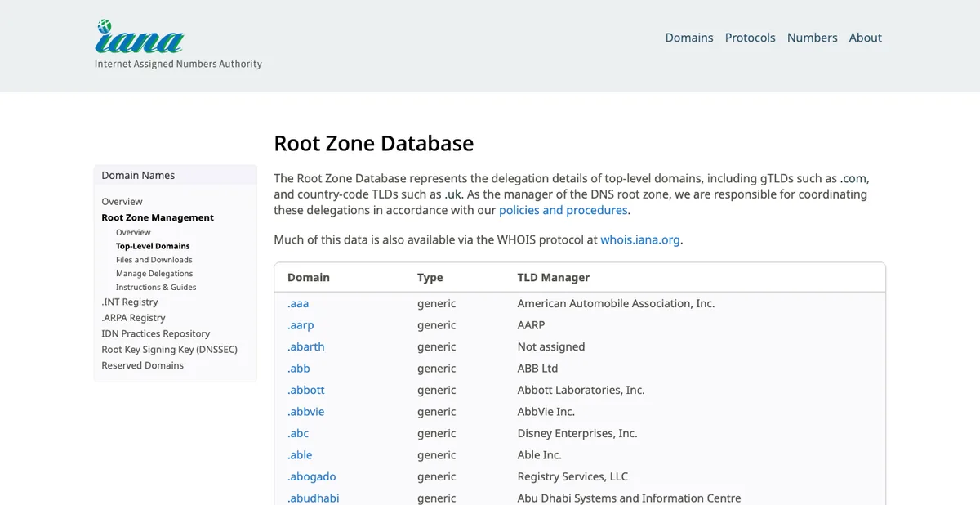Open IDN Practices Repository
The height and width of the screenshot is (505, 980).
pos(155,333)
